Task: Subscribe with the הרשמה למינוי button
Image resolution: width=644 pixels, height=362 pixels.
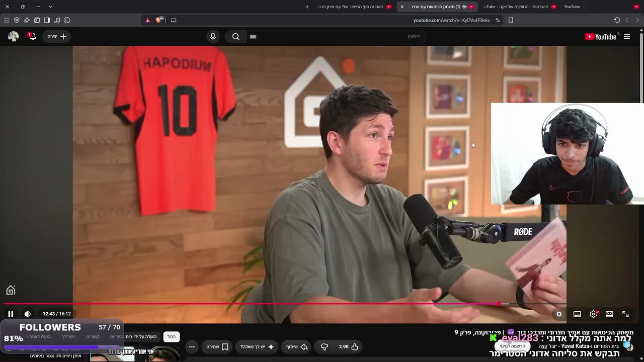Action: pyautogui.click(x=513, y=346)
